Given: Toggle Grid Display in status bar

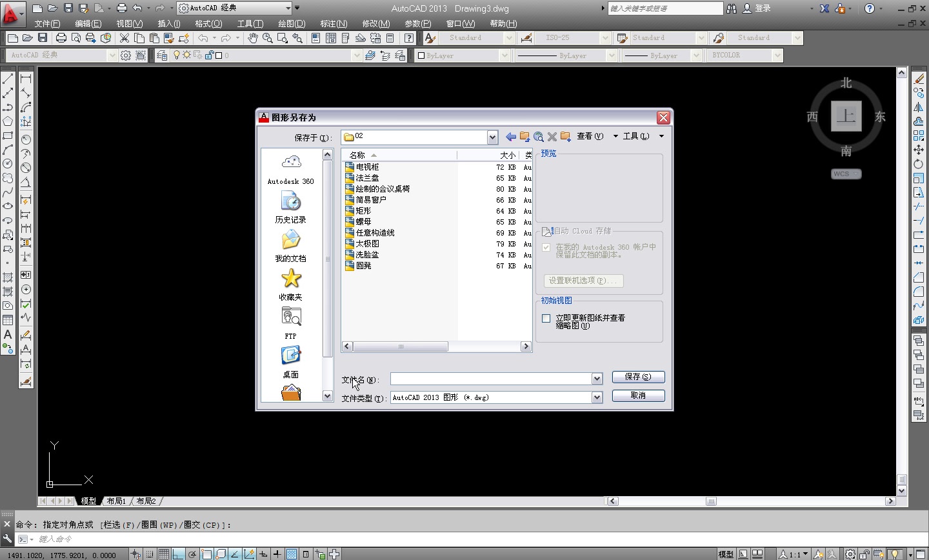Looking at the screenshot, I should click(164, 554).
